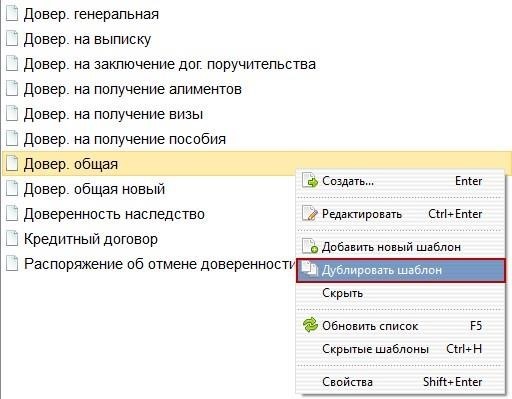Screen dimensions: 512x399
Task: Click the Создать green arrow icon
Action: 310,181
